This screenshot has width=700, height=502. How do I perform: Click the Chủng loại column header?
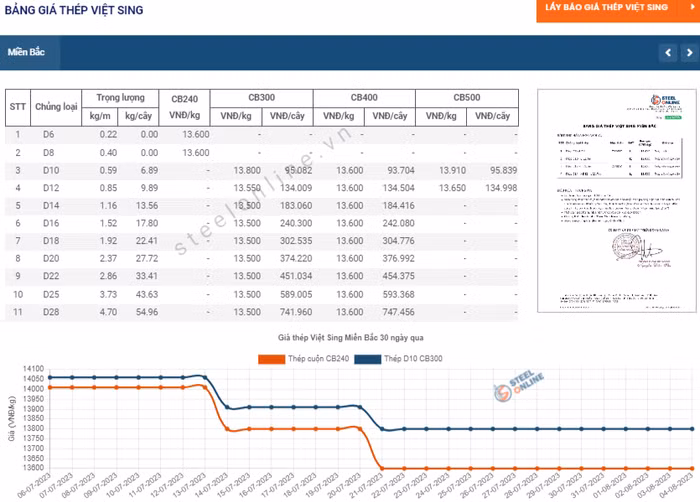tap(56, 106)
